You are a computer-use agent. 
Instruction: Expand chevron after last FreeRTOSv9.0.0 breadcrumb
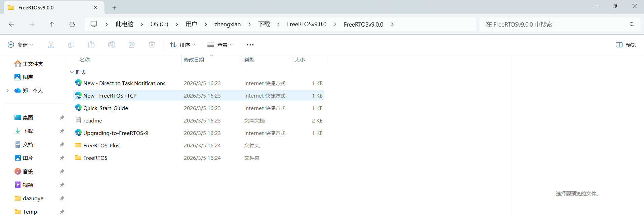click(392, 24)
